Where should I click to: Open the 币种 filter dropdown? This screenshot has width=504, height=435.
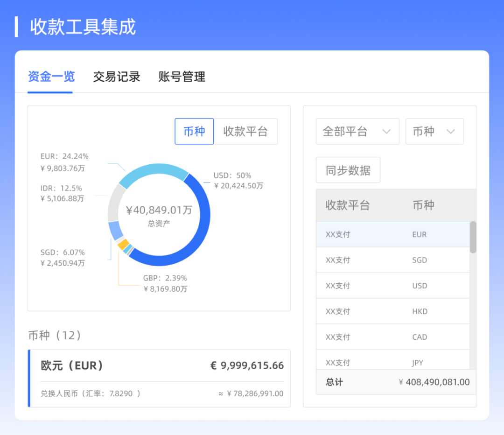(x=434, y=131)
